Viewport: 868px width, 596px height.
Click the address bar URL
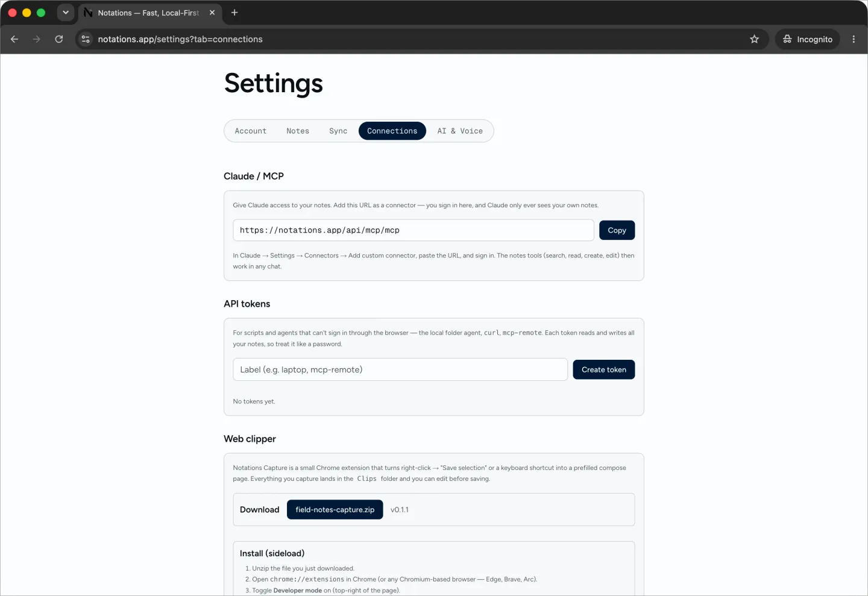click(x=180, y=39)
